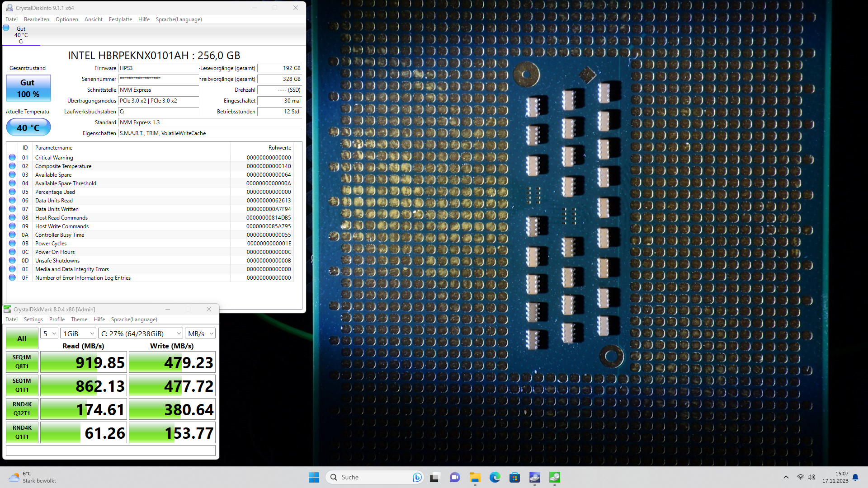The width and height of the screenshot is (868, 488).
Task: Open Microsoft Store from taskbar
Action: click(514, 477)
